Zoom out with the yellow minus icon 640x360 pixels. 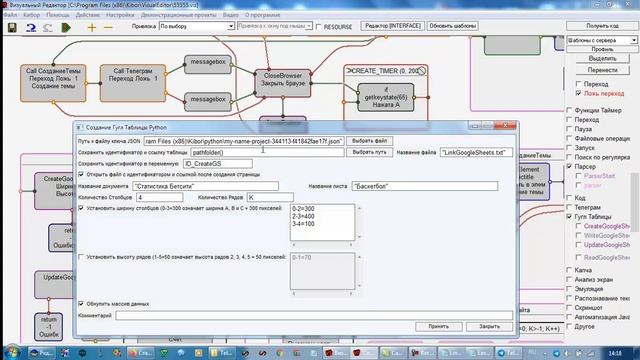(108, 27)
